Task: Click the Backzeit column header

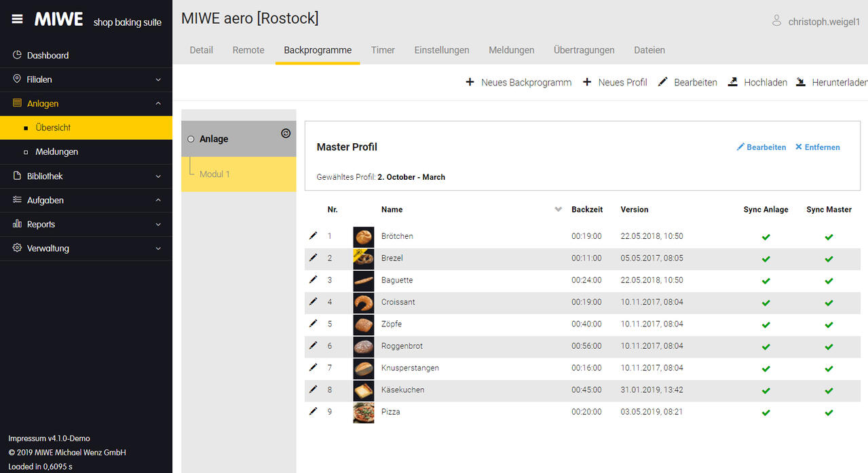Action: click(x=587, y=210)
